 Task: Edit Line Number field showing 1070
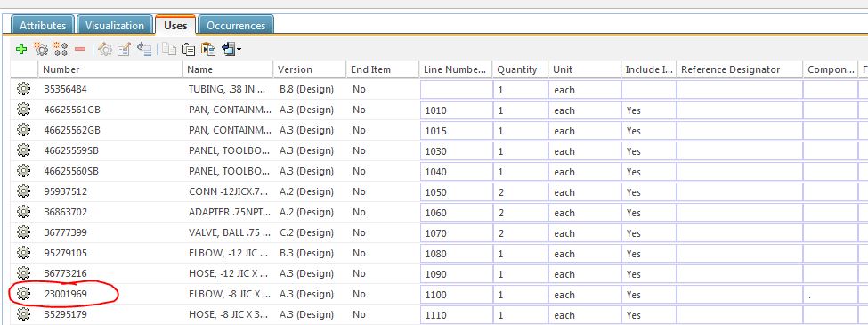click(457, 233)
